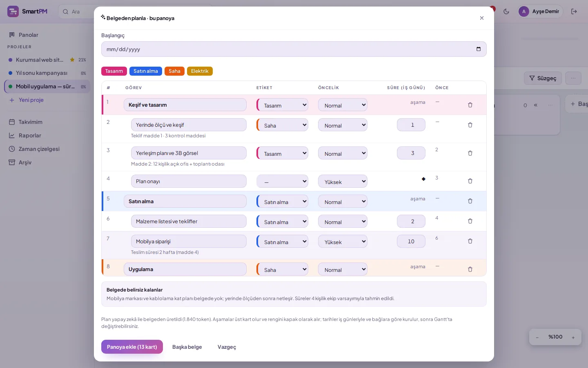
Task: Delete the Yerinde ölçü ve keşif row
Action: 470,125
